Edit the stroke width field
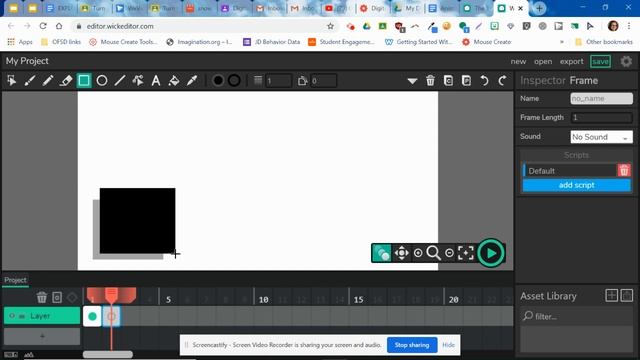 (x=278, y=81)
